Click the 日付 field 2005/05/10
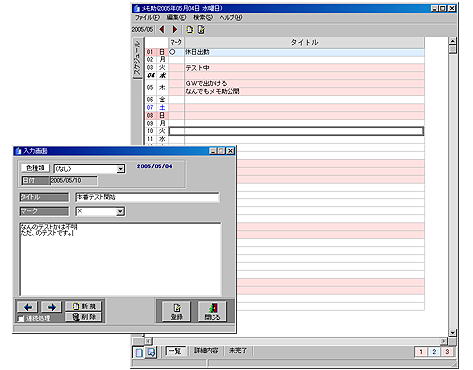 coord(73,180)
